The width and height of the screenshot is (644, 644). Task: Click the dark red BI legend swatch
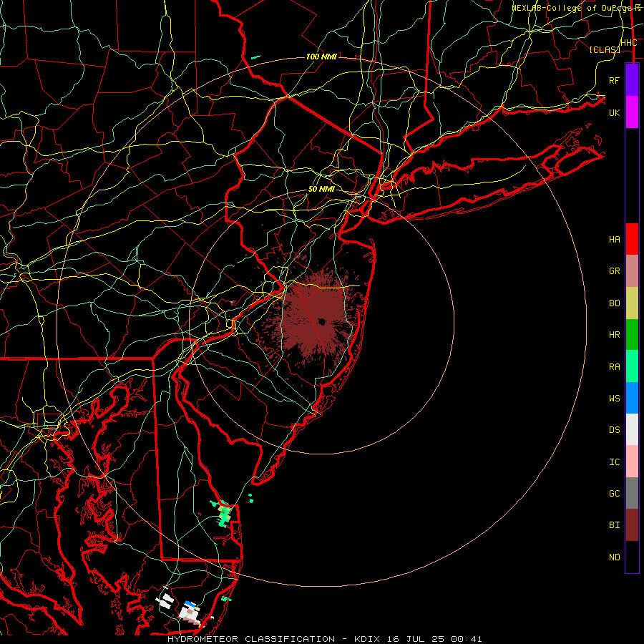[632, 525]
